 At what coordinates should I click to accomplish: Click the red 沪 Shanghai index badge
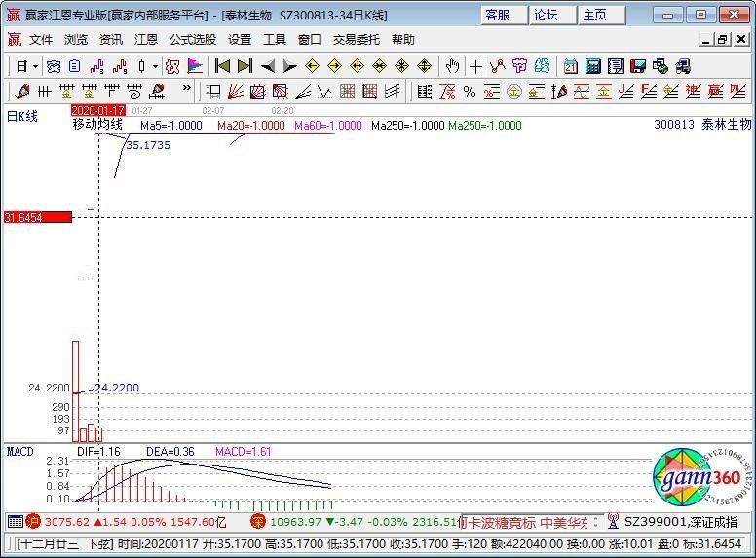click(34, 521)
